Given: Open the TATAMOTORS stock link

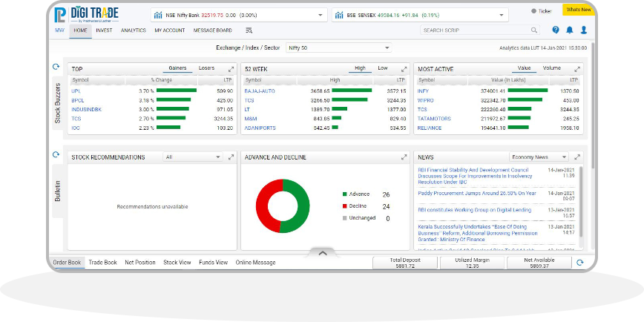Looking at the screenshot, I should 434,119.
